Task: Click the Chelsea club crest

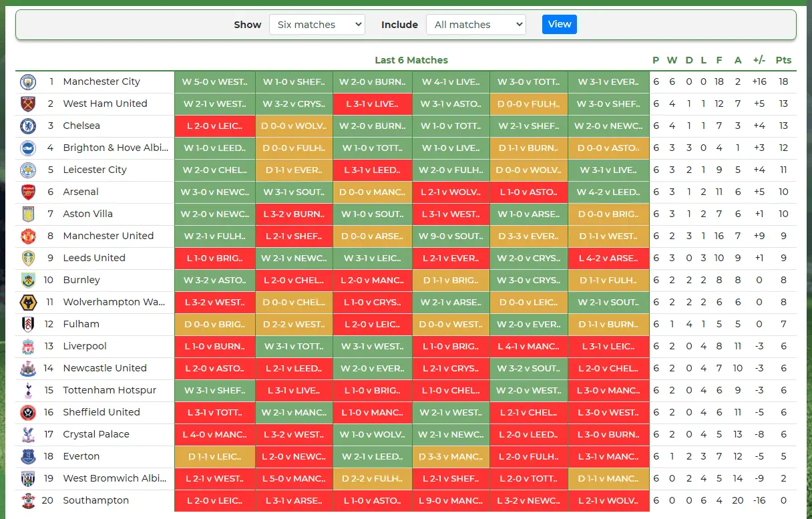Action: pos(28,126)
